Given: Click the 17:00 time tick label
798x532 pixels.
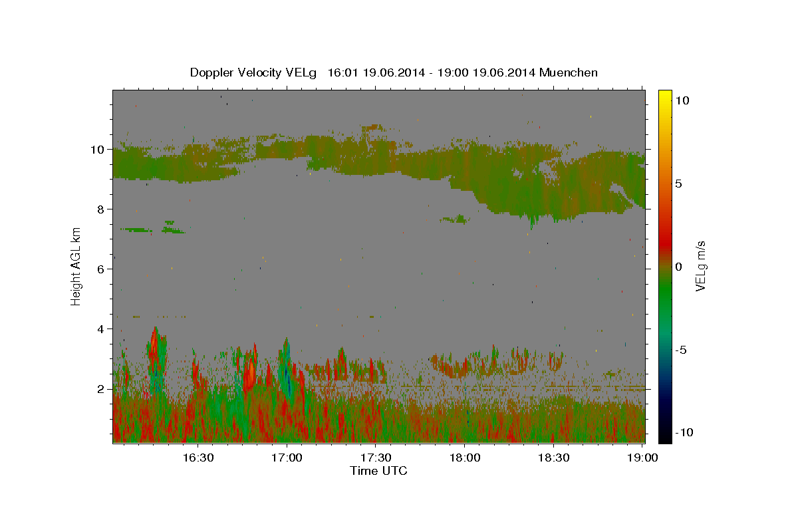Looking at the screenshot, I should point(287,458).
